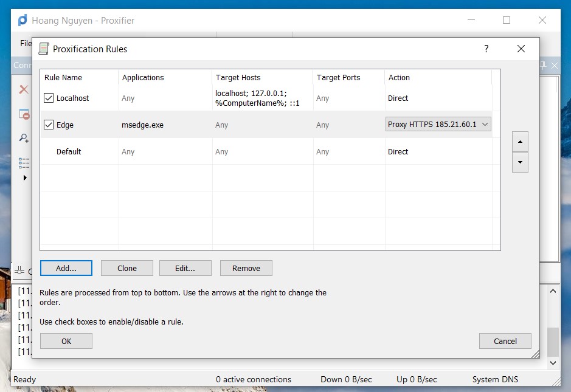Click the red X icon in left toolbar
Screen dimensions: 571x392
click(x=24, y=90)
